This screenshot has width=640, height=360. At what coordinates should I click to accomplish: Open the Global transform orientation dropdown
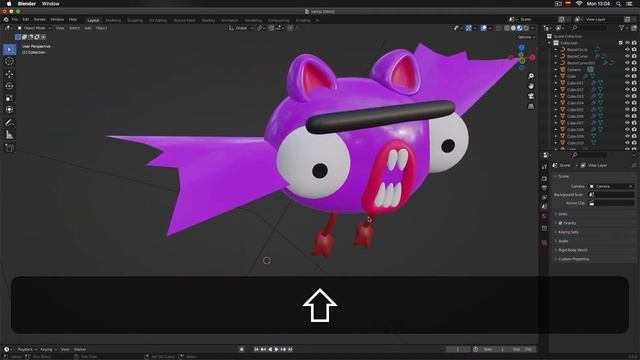click(x=241, y=28)
